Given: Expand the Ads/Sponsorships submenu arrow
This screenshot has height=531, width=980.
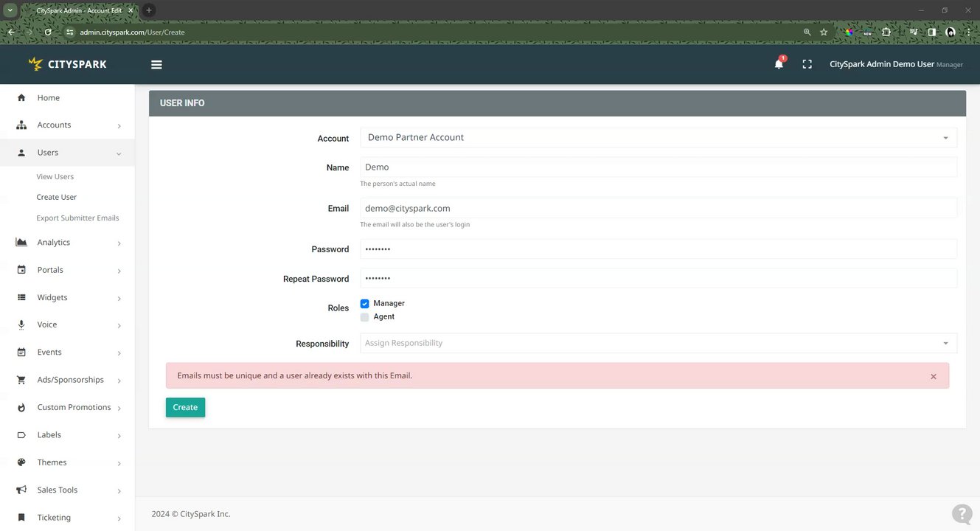Looking at the screenshot, I should (119, 381).
